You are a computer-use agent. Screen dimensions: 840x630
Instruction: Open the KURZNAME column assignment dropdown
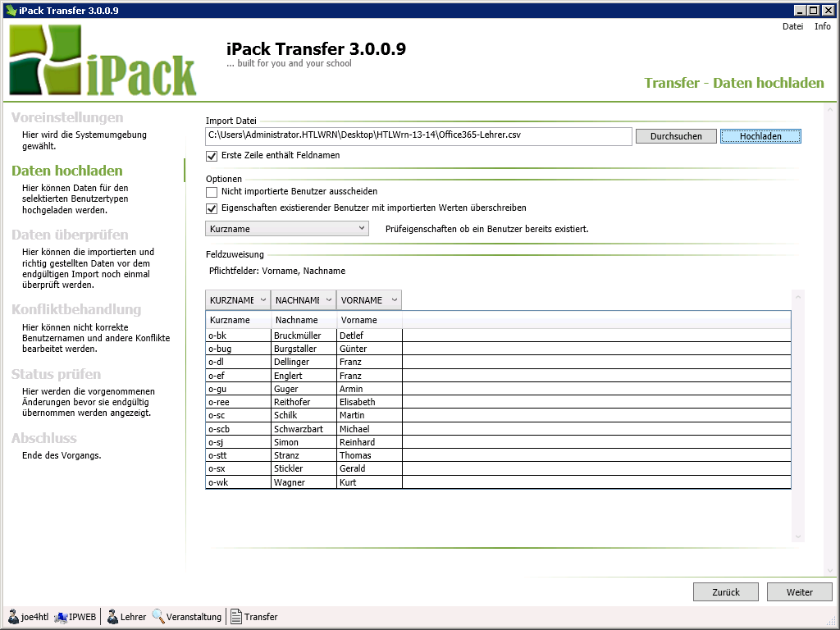pos(238,300)
